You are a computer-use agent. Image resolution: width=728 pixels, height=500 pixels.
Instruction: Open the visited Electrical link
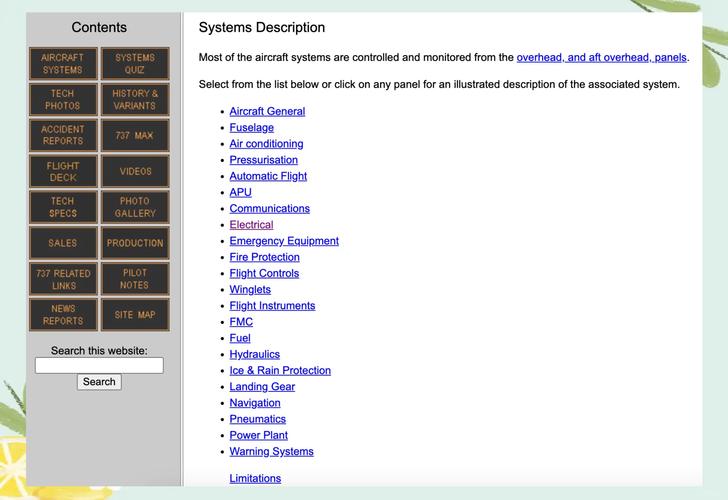click(251, 225)
